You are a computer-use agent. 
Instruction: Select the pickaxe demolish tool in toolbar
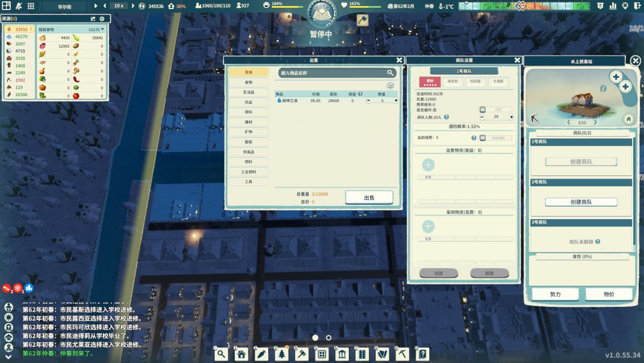click(x=402, y=354)
